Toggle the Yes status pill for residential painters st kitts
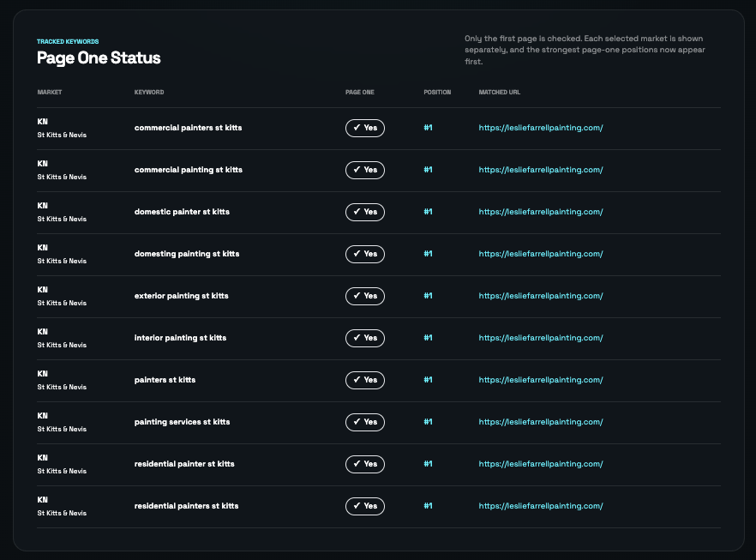 (364, 506)
